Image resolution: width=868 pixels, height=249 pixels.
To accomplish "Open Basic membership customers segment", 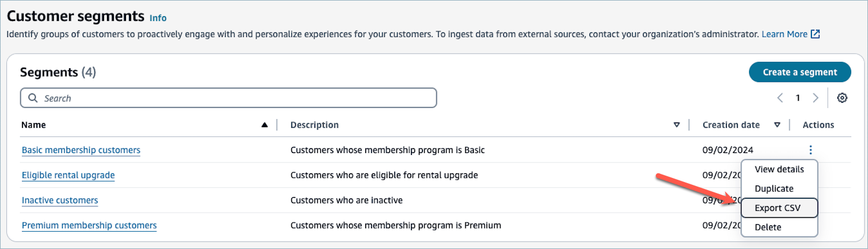I will [81, 150].
